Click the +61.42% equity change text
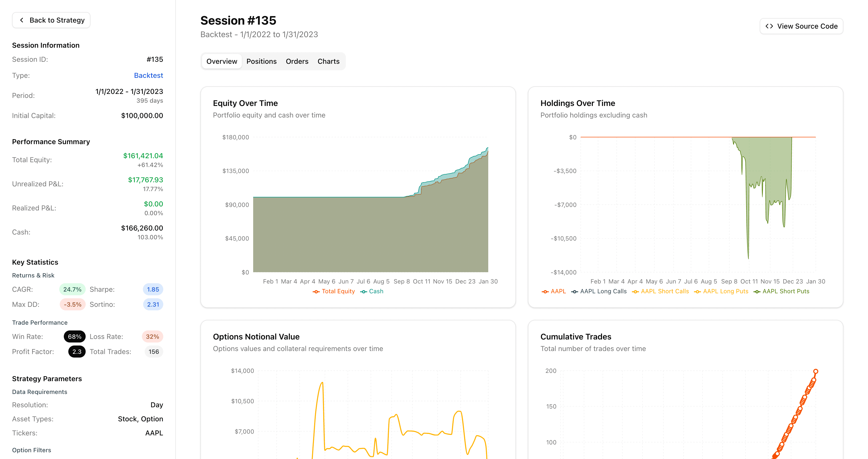 point(150,165)
